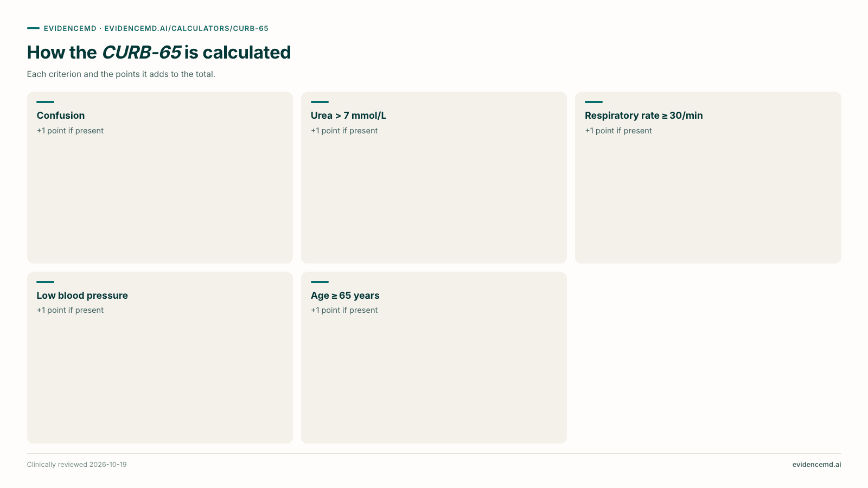Screen dimensions: 868x488
Task: Click the teal accent bar above Respiratory rate
Action: [x=593, y=102]
